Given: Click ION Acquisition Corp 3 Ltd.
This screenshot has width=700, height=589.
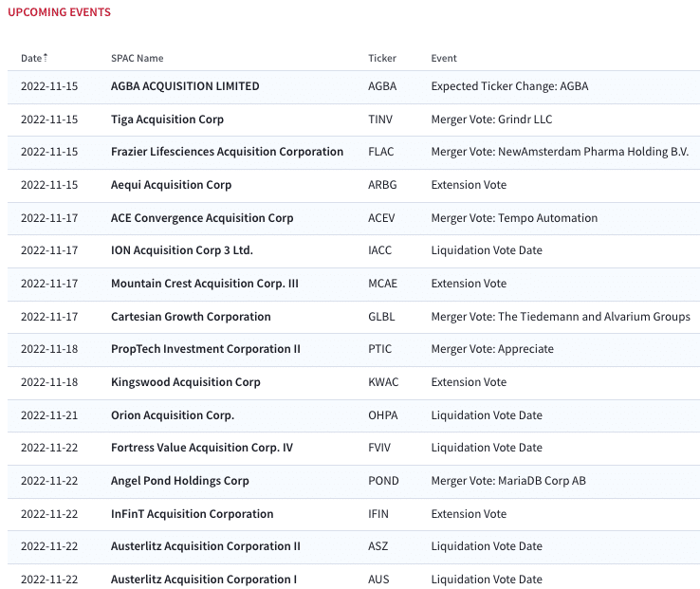Looking at the screenshot, I should coord(182,250).
